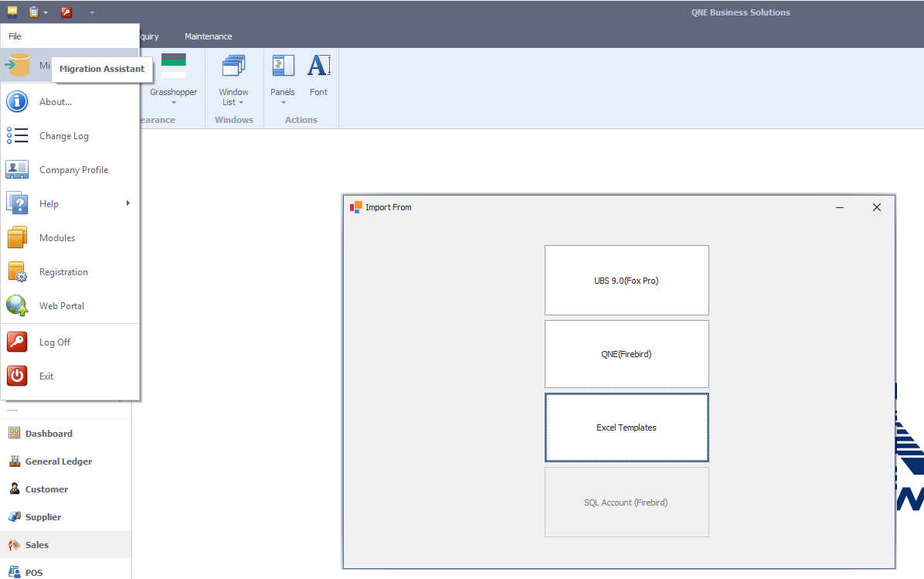Click the Migration Assistant database icon

coord(18,65)
